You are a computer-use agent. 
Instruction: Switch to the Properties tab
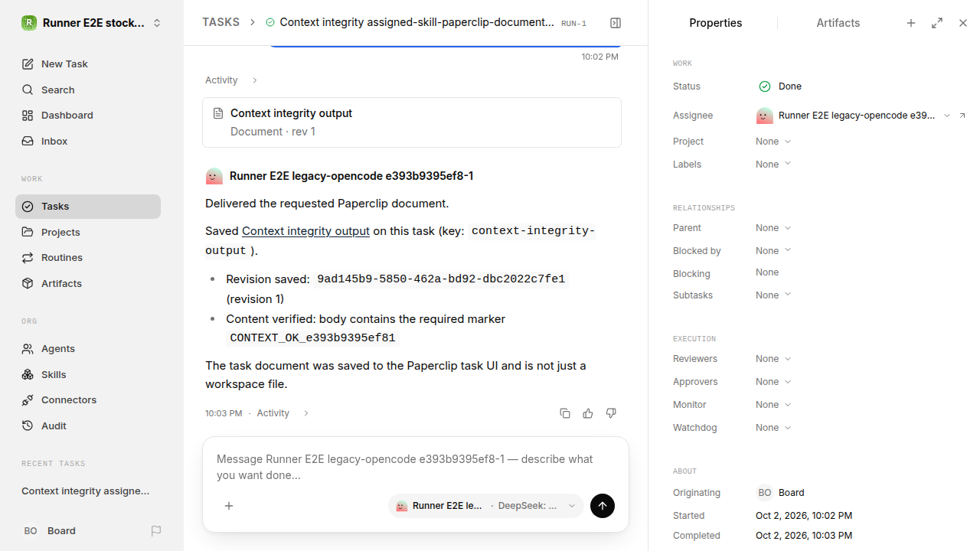coord(715,23)
